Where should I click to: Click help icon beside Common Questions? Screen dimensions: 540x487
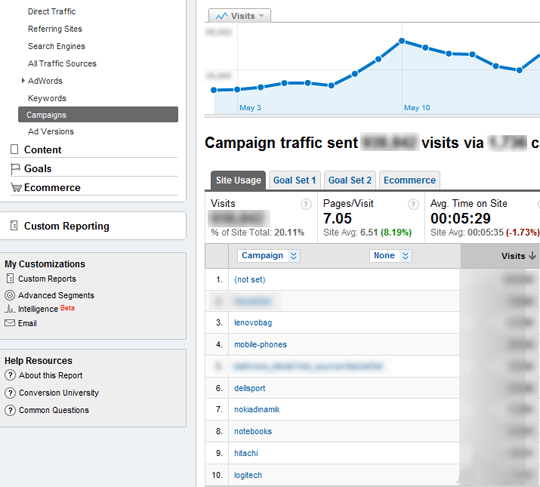pyautogui.click(x=10, y=410)
